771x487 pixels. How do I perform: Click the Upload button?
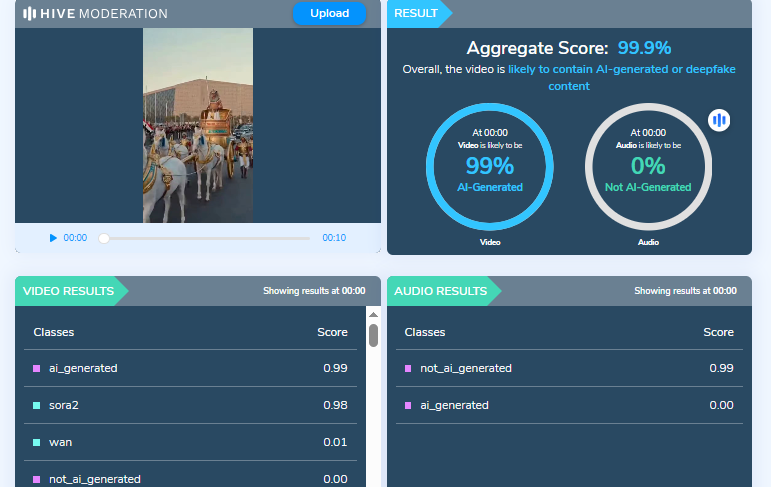point(329,13)
